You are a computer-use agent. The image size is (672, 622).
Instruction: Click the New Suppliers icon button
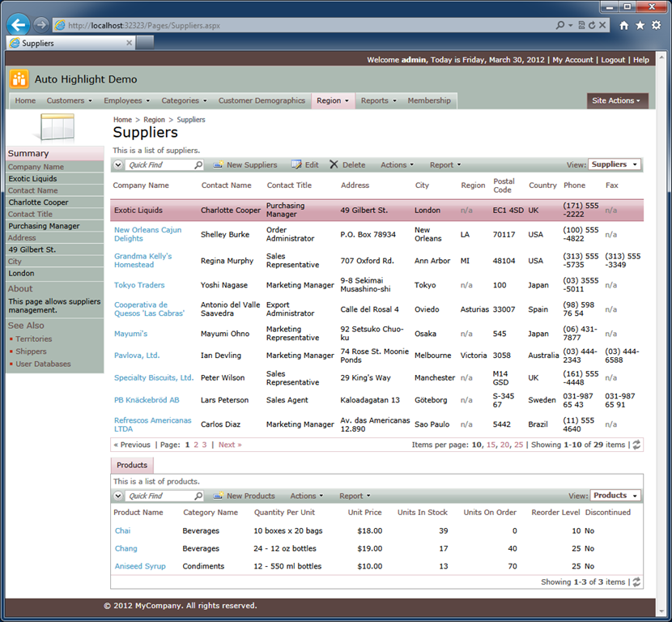tap(218, 164)
